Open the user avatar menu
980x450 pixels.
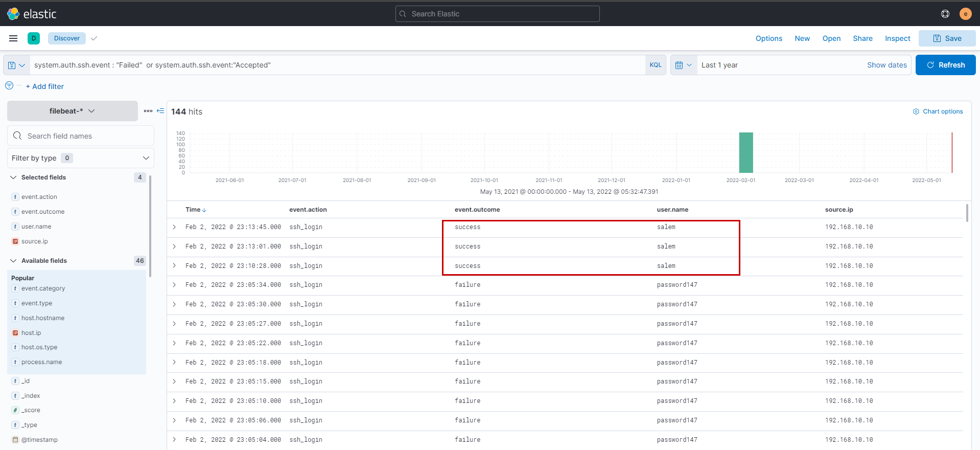(x=965, y=14)
